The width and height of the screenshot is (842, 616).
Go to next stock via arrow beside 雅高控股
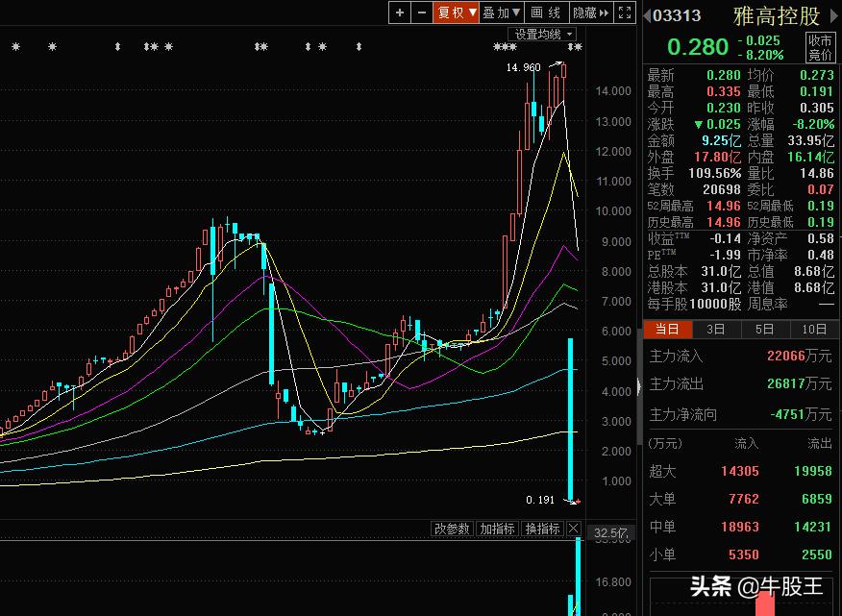(833, 15)
